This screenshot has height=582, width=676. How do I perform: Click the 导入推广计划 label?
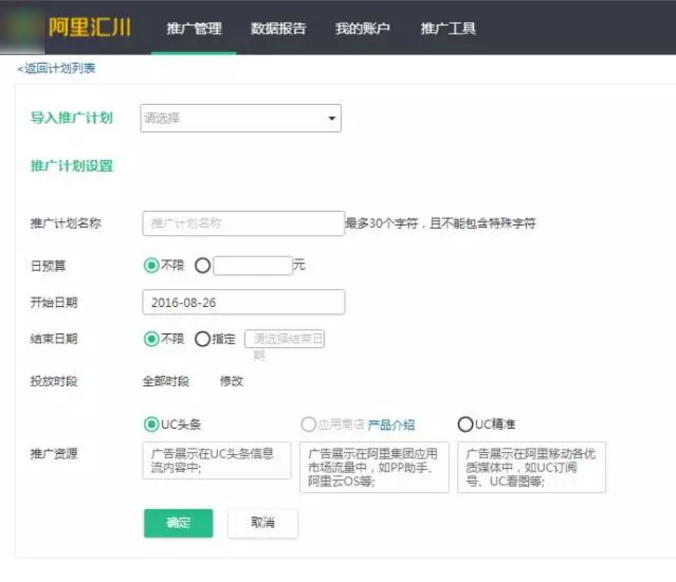(72, 118)
